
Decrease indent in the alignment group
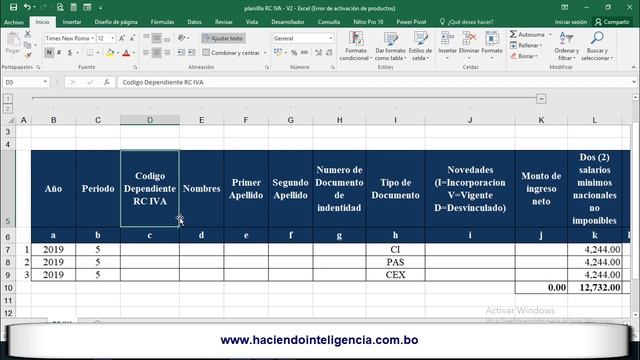(181, 53)
